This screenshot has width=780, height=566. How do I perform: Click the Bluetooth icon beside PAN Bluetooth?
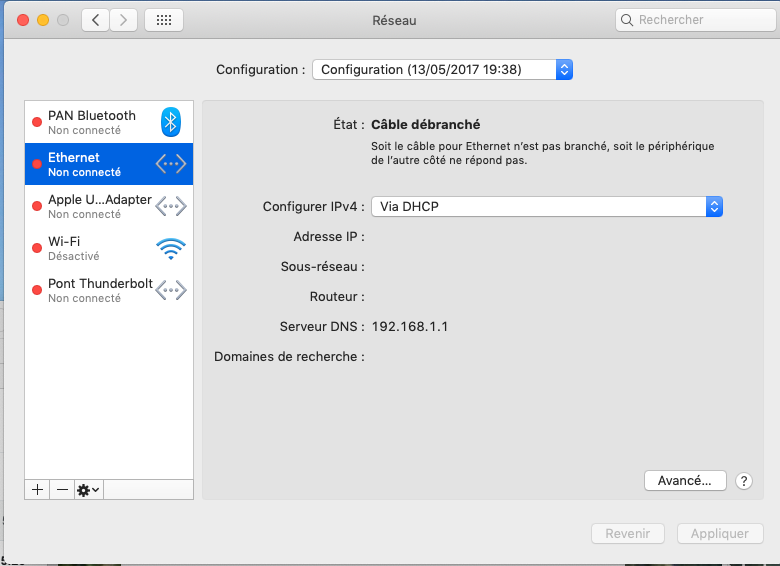coord(171,122)
